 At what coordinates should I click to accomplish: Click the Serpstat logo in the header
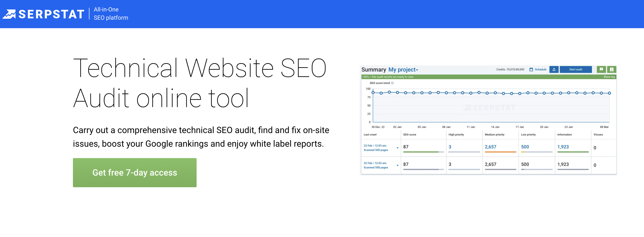pyautogui.click(x=44, y=14)
